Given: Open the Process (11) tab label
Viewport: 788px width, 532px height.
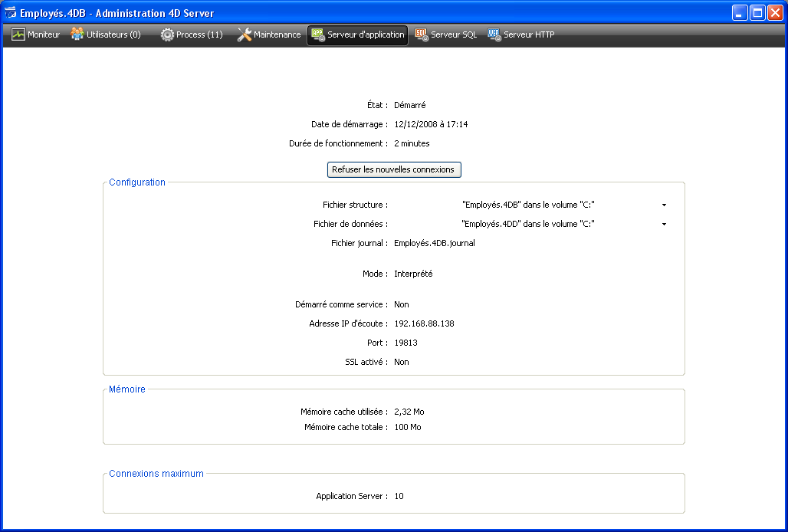Looking at the screenshot, I should [x=199, y=34].
